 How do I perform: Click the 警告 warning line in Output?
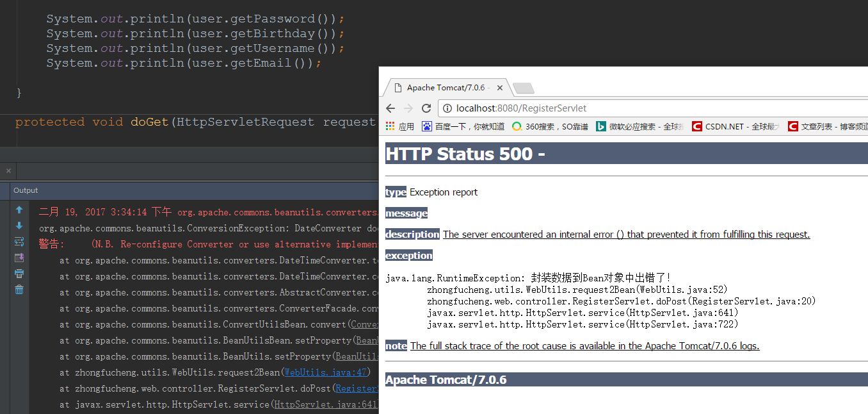pyautogui.click(x=209, y=244)
